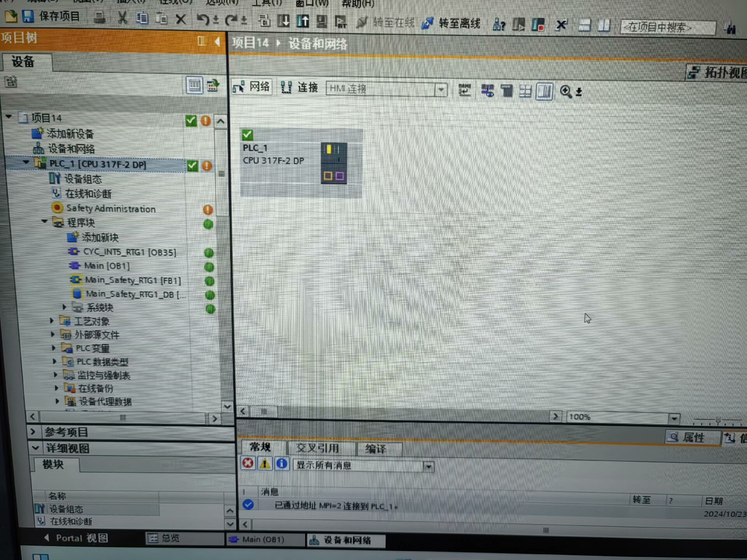Toggle the information messages filter button
The height and width of the screenshot is (560, 747).
point(282,464)
